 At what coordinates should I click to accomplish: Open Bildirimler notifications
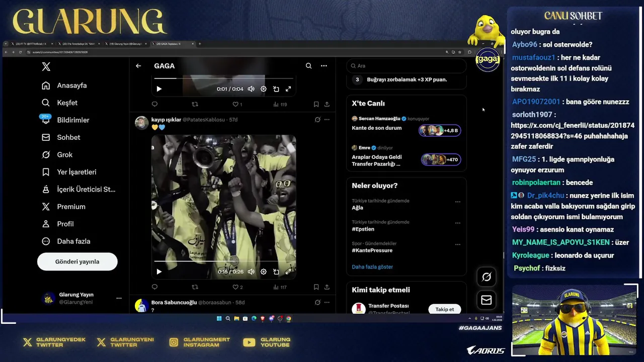(x=65, y=120)
